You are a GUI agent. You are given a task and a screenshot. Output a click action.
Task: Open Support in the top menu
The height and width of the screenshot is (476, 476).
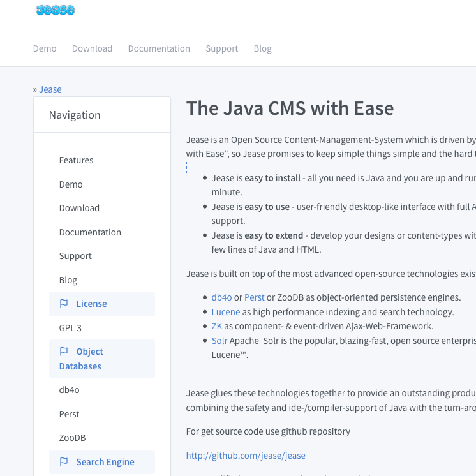click(x=222, y=48)
